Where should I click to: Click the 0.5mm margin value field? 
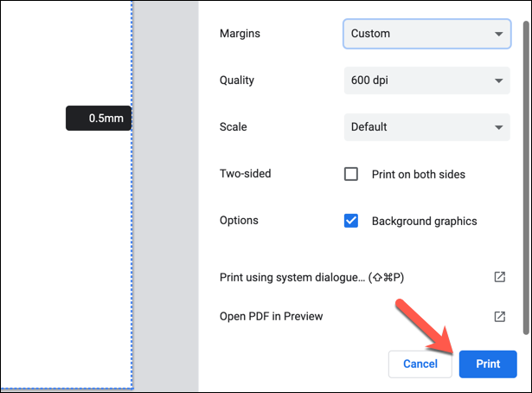point(99,119)
